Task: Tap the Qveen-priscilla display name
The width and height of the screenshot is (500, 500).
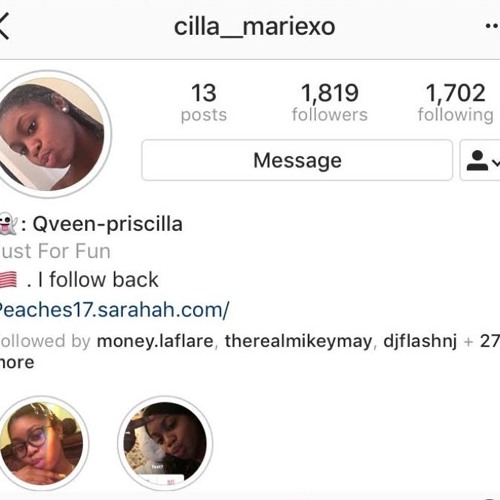Action: [107, 224]
